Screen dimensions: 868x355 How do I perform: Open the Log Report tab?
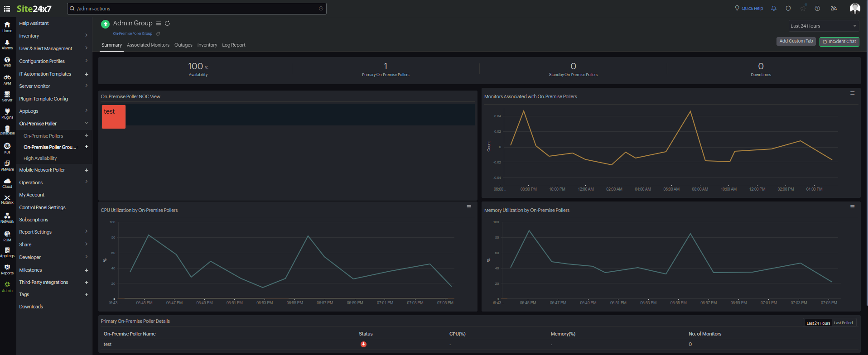point(233,45)
